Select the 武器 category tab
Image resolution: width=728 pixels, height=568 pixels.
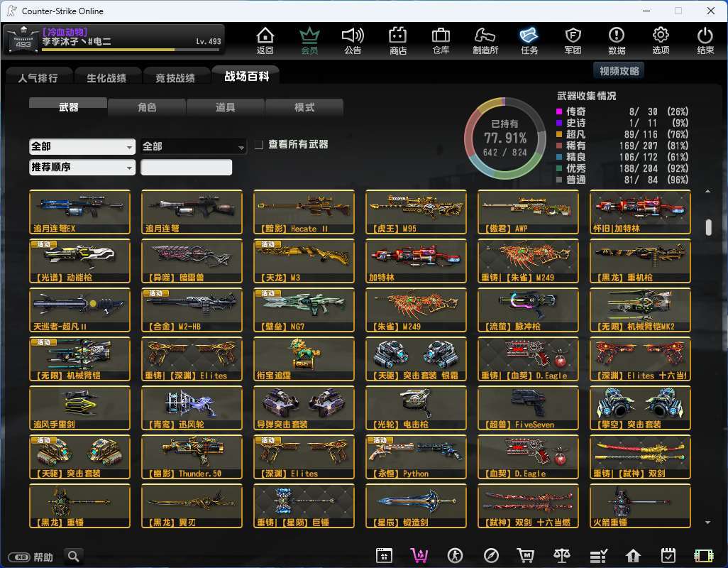pos(68,106)
